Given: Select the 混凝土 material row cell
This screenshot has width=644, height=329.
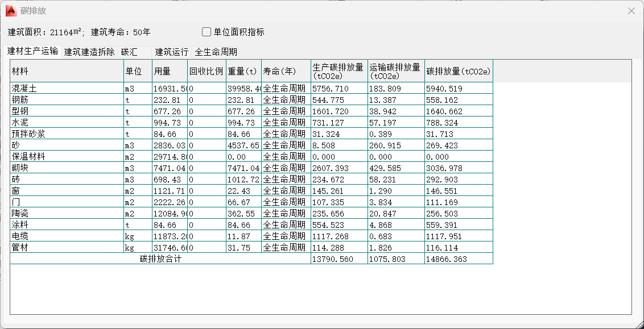Looking at the screenshot, I should 67,89.
